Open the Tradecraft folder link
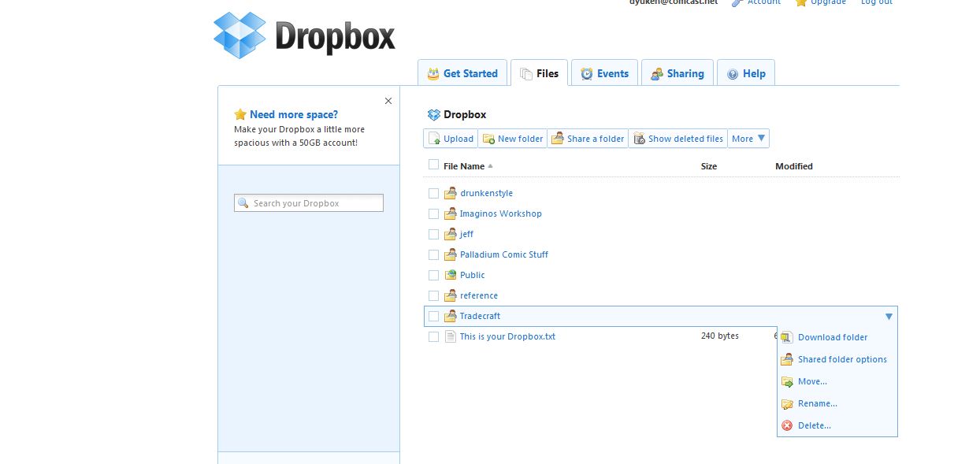Viewport: 980px width, 464px height. (x=480, y=316)
